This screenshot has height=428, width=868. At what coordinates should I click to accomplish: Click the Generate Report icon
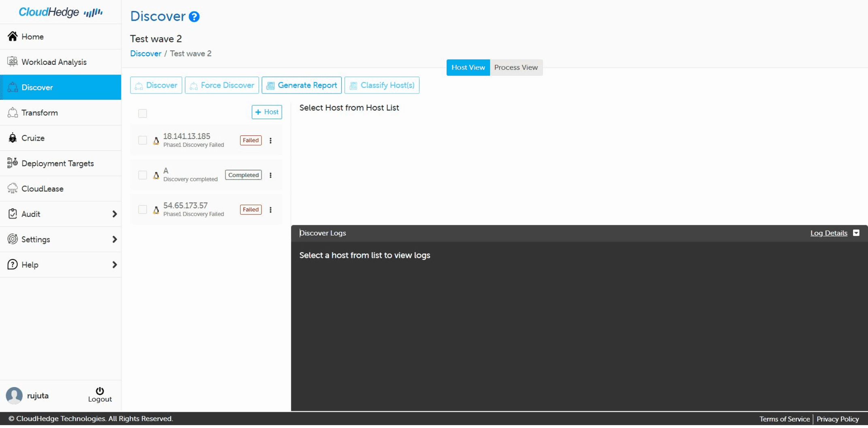pos(270,86)
